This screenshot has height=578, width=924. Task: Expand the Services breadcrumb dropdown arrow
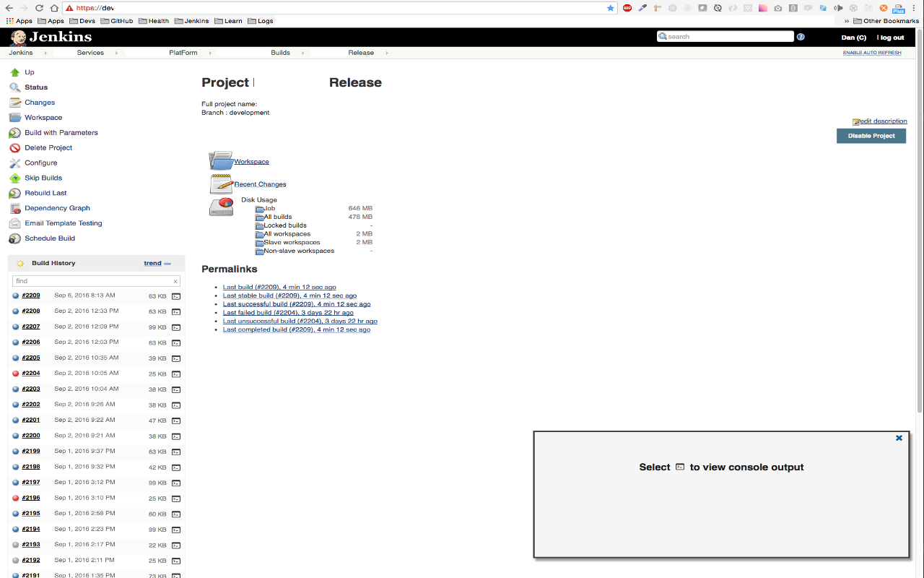118,53
